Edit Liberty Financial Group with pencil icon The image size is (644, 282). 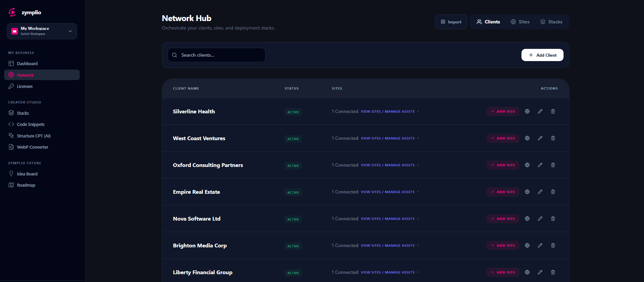pos(540,272)
